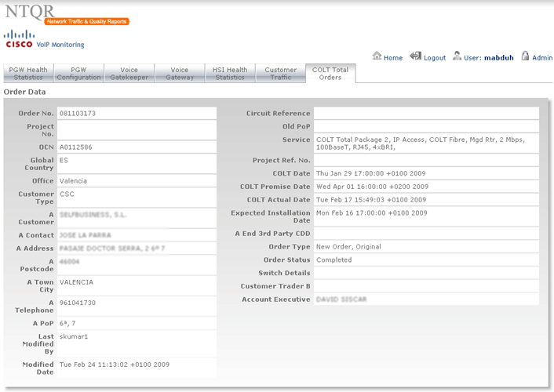Click the Logout arrow icon
The width and height of the screenshot is (554, 392).
coord(415,56)
